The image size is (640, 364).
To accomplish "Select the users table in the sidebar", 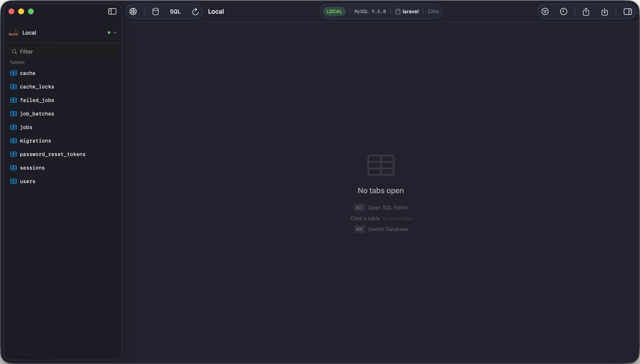I will 27,181.
